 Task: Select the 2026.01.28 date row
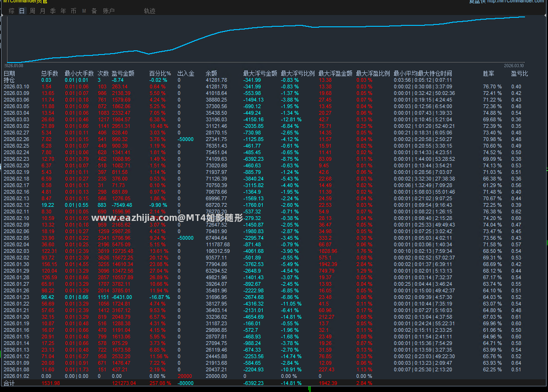click(273, 277)
